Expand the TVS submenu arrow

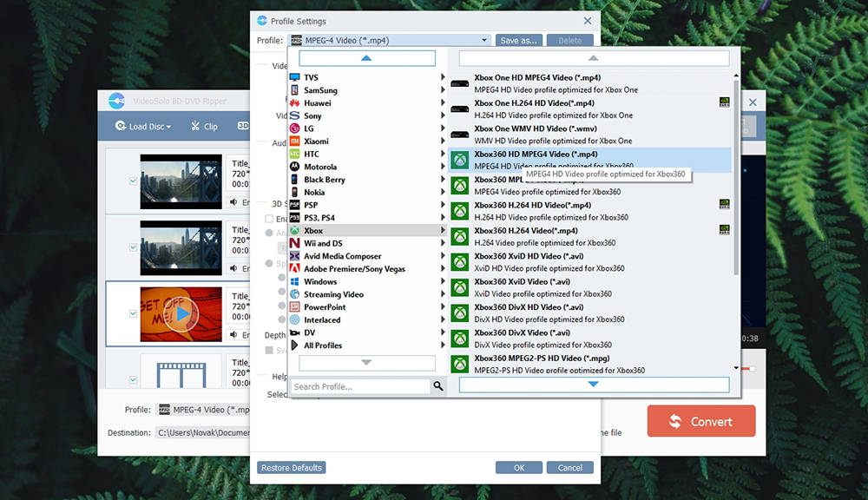coord(443,77)
